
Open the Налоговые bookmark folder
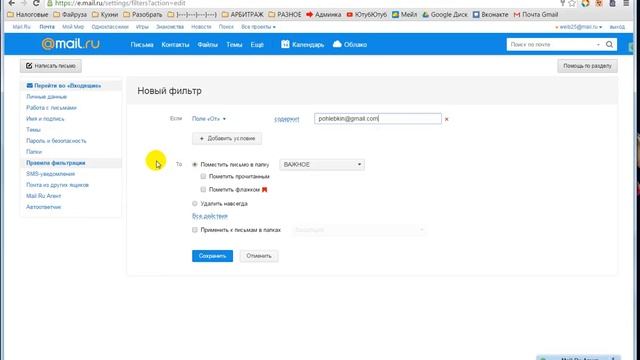point(28,14)
